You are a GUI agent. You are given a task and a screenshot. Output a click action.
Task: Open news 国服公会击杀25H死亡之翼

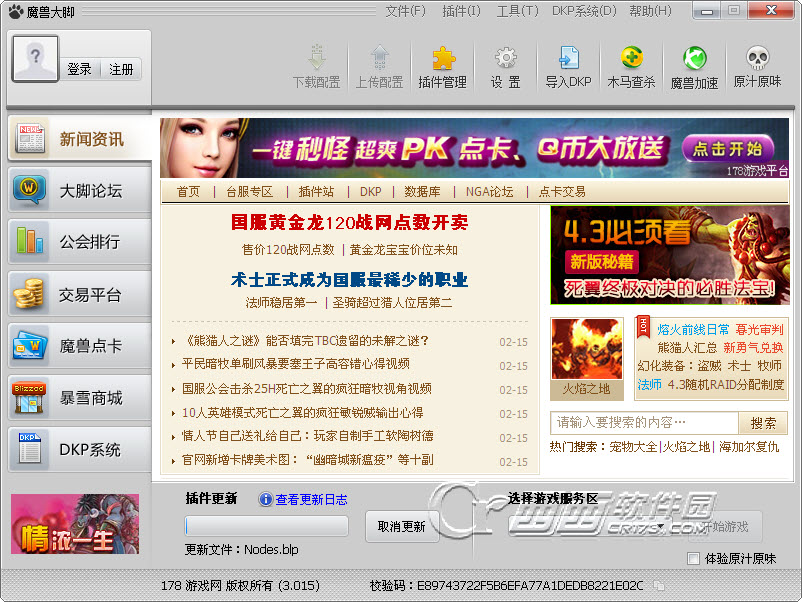point(307,389)
